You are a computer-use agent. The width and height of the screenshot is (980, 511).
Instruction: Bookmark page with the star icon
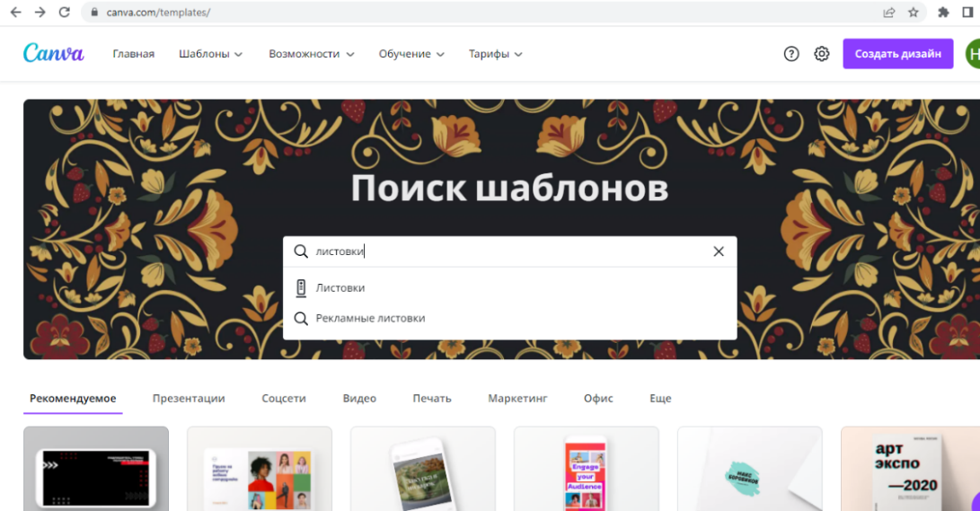914,13
